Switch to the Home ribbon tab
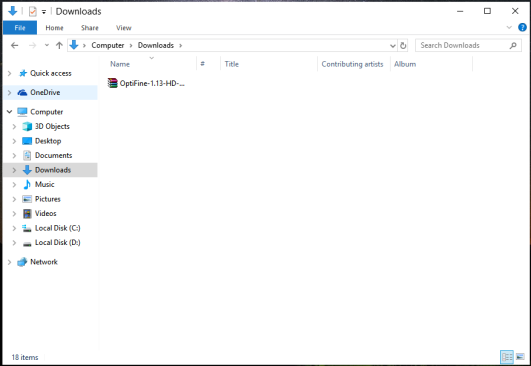Image resolution: width=531 pixels, height=366 pixels. (54, 28)
